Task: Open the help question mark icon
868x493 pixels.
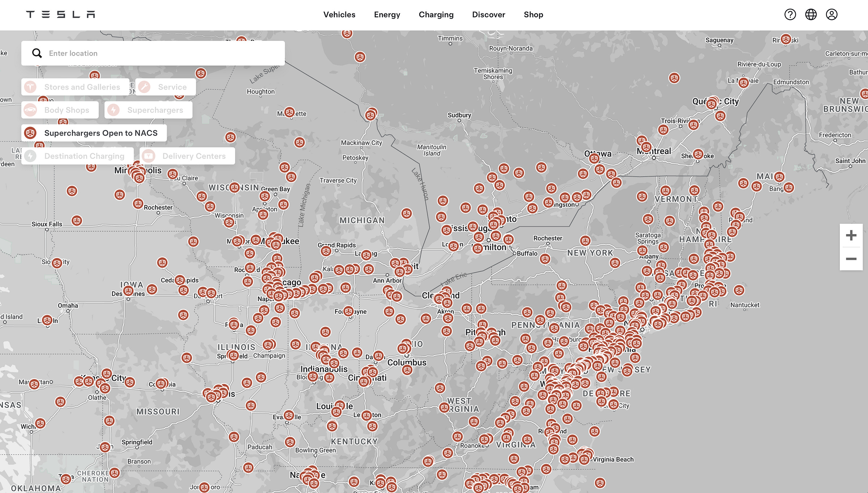Action: (x=790, y=14)
